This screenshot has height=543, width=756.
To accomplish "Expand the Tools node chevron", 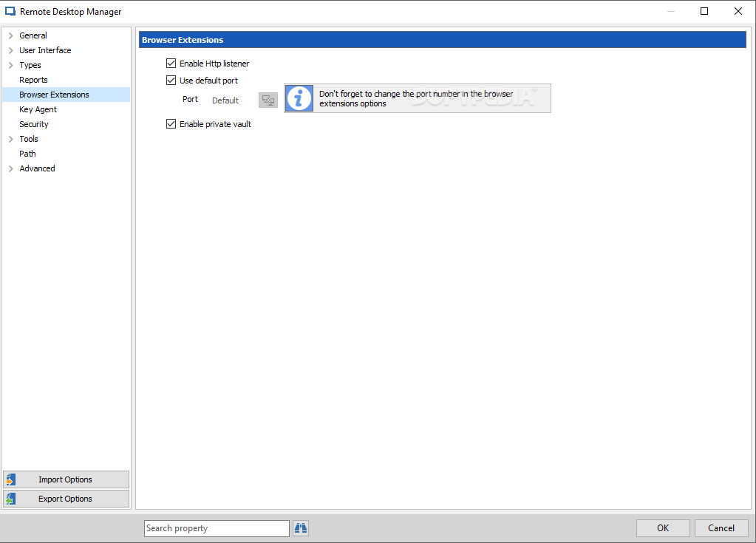I will [10, 139].
